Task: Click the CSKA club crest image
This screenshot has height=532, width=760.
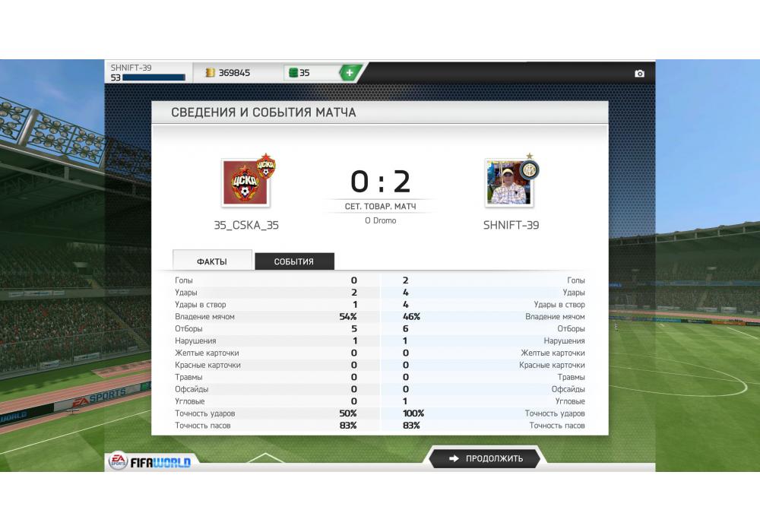Action: point(245,182)
